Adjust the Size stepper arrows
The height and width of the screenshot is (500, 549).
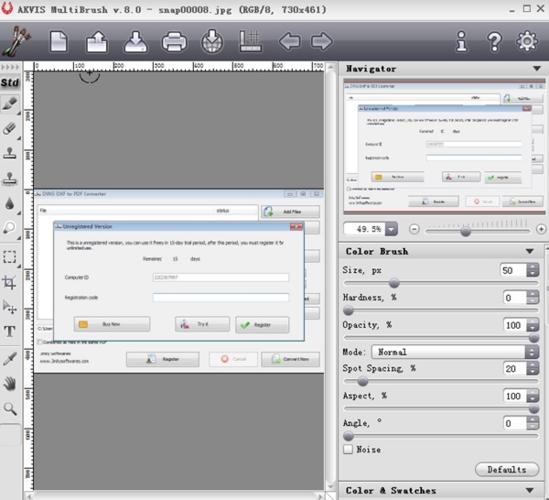(533, 270)
